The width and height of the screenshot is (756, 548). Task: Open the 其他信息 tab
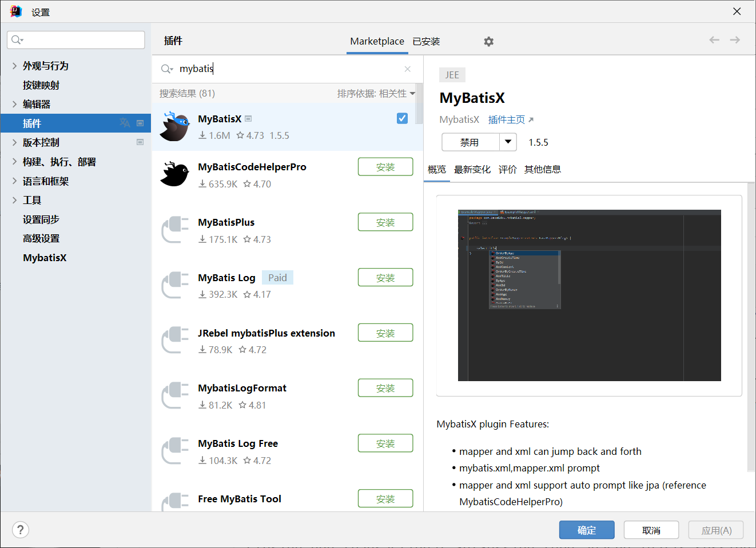tap(543, 170)
